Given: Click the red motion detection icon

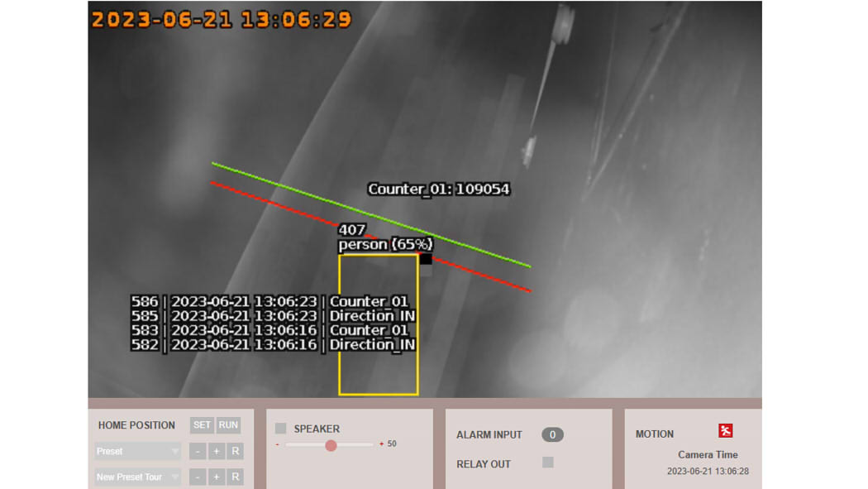Looking at the screenshot, I should point(725,430).
